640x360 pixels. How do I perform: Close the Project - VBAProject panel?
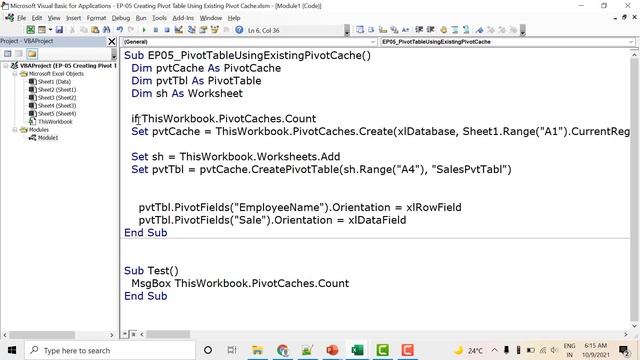click(112, 41)
